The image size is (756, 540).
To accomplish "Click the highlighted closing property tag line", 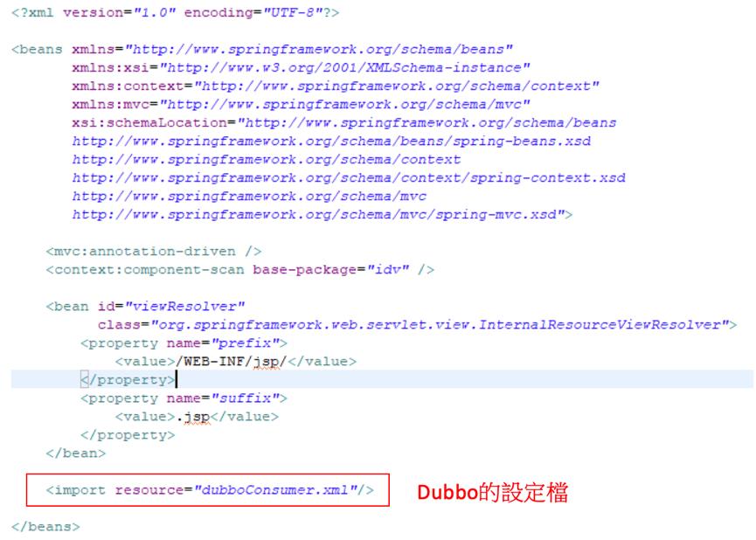I will click(x=382, y=379).
